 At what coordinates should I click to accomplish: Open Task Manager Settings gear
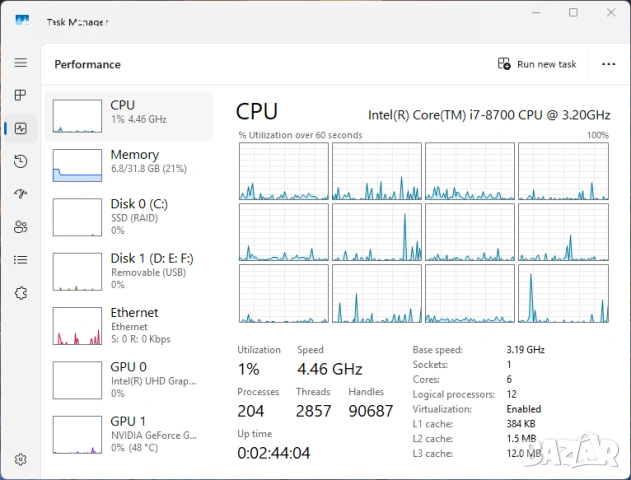(x=21, y=459)
